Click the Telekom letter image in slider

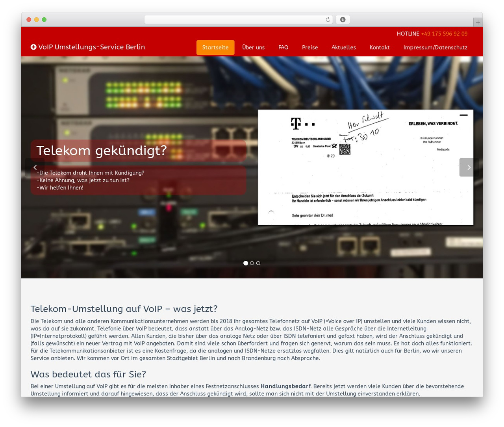(x=365, y=167)
